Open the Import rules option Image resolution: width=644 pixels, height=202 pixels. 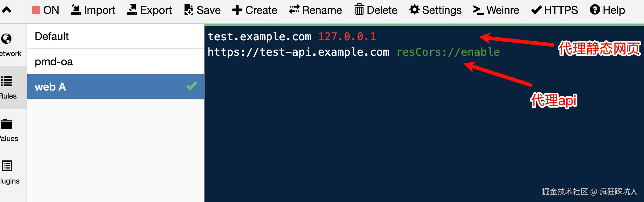click(93, 10)
